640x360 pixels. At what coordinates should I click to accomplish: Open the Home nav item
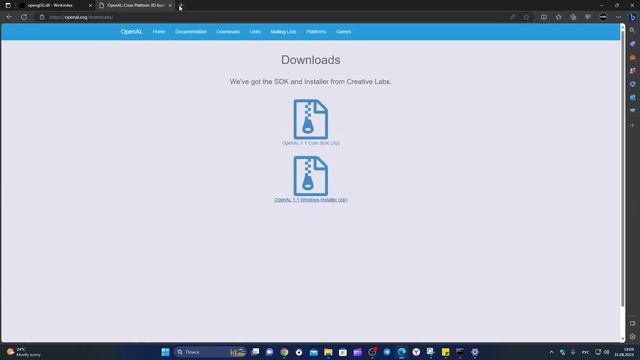(x=159, y=32)
